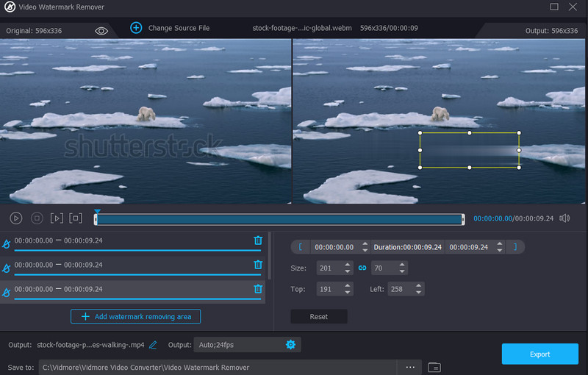Stop the video playback
Viewport: 588px width, 375px height.
[x=37, y=218]
